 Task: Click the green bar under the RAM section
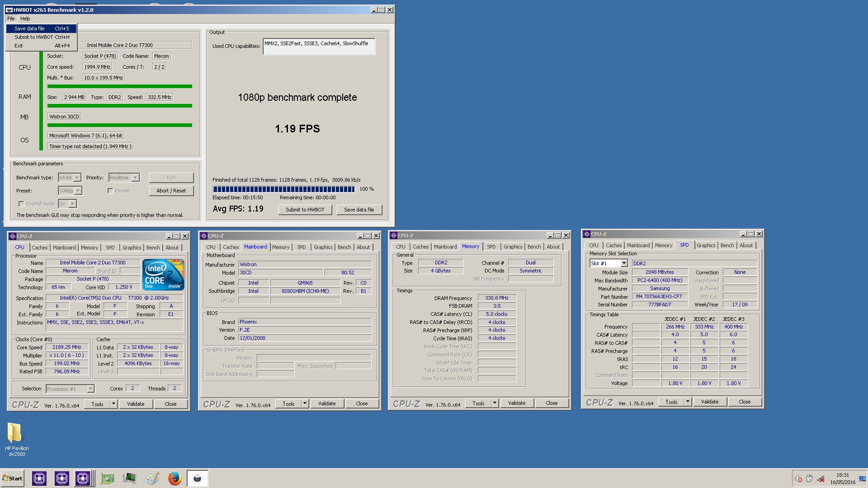click(x=120, y=106)
